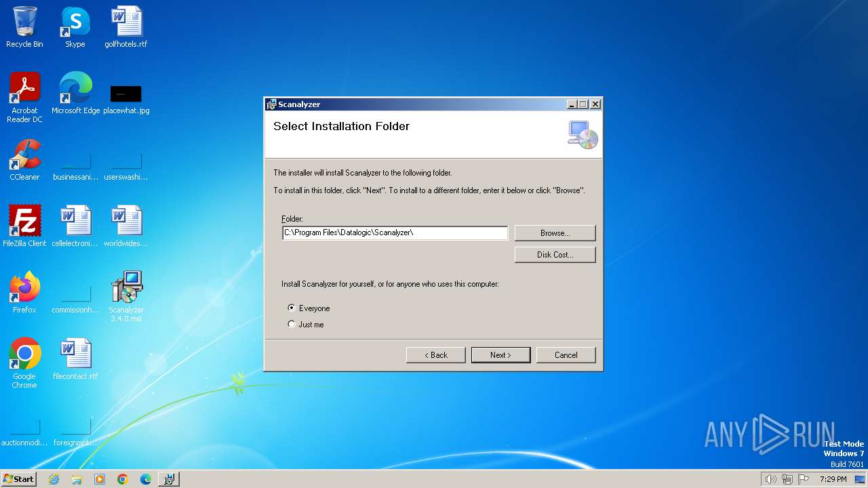868x488 pixels.
Task: Open the volume control in system tray
Action: 770,479
